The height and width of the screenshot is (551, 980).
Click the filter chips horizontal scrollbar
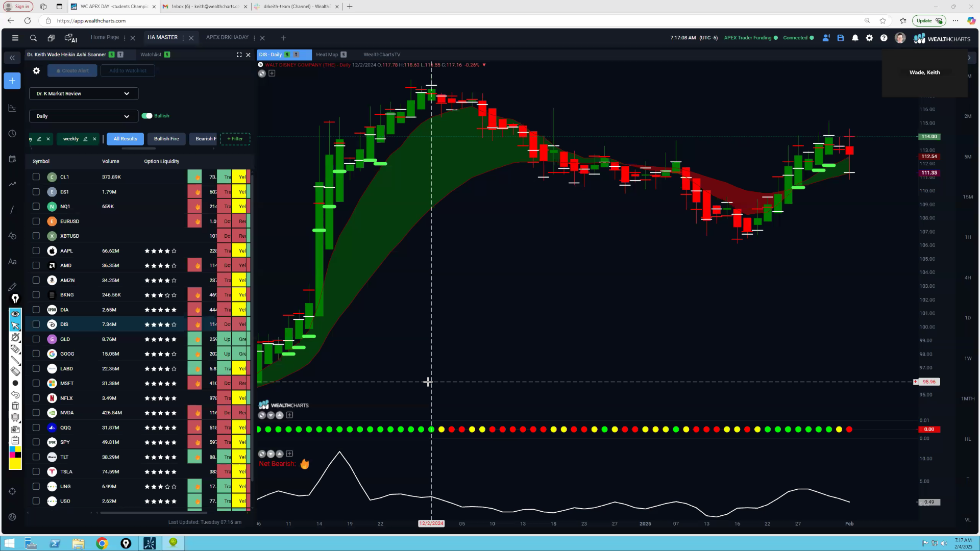click(139, 148)
